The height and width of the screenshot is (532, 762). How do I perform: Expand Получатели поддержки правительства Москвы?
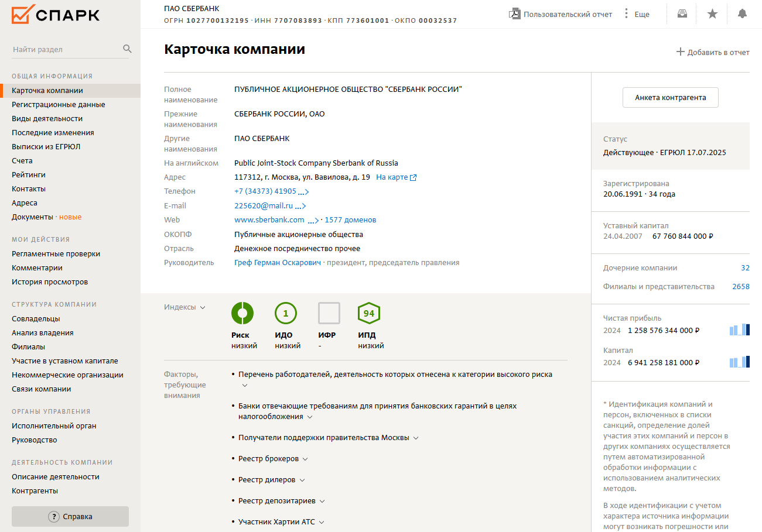[416, 438]
